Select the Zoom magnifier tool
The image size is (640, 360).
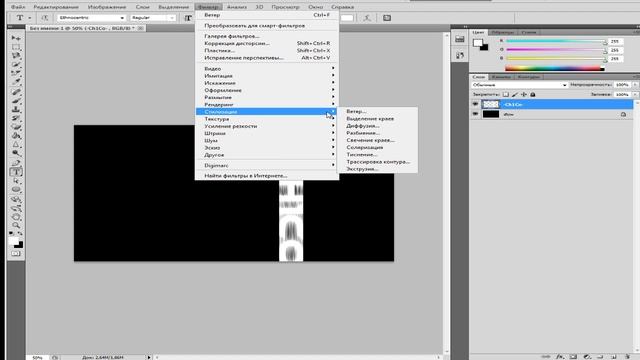tap(16, 225)
